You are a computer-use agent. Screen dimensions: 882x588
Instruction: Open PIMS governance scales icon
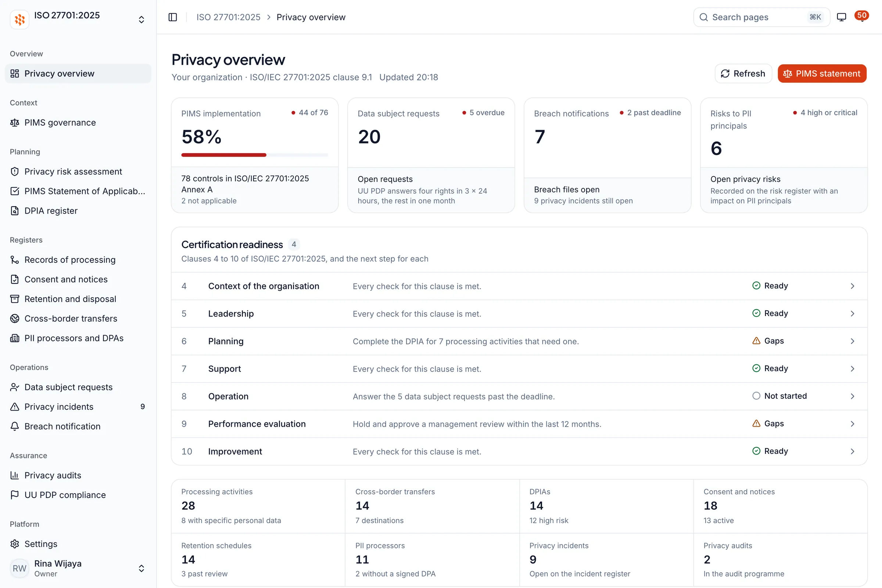(x=15, y=123)
